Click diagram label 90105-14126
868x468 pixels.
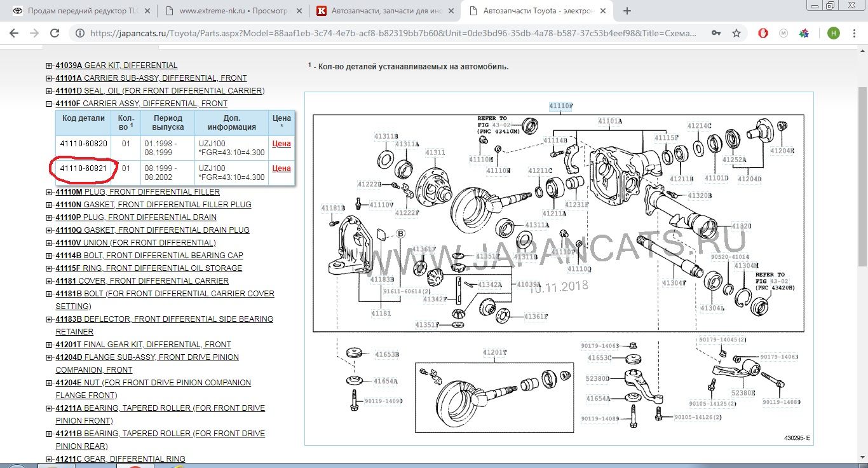(x=699, y=417)
